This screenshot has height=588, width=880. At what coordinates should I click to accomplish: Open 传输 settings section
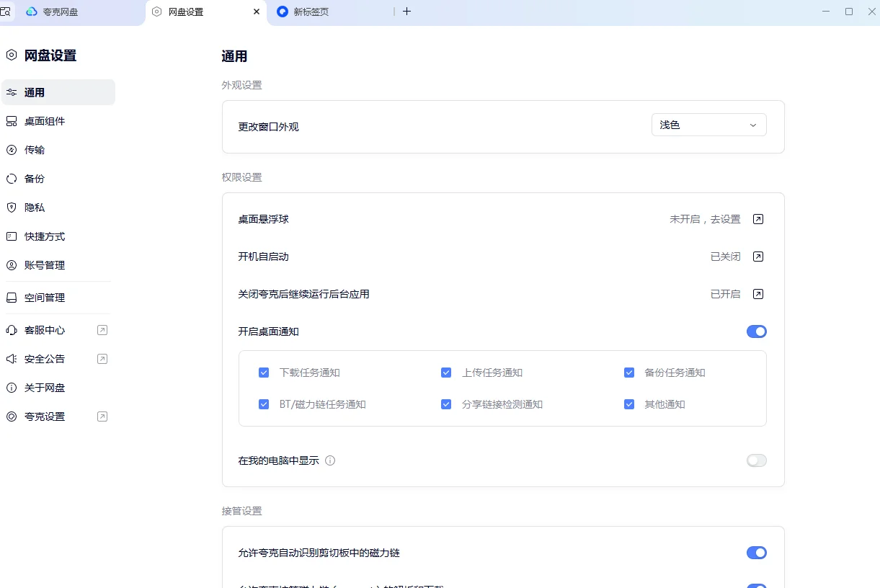(58, 150)
